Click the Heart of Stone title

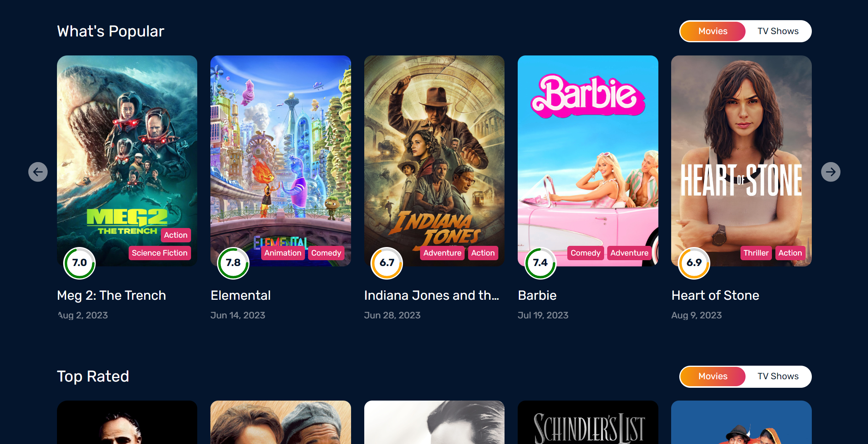pyautogui.click(x=715, y=295)
